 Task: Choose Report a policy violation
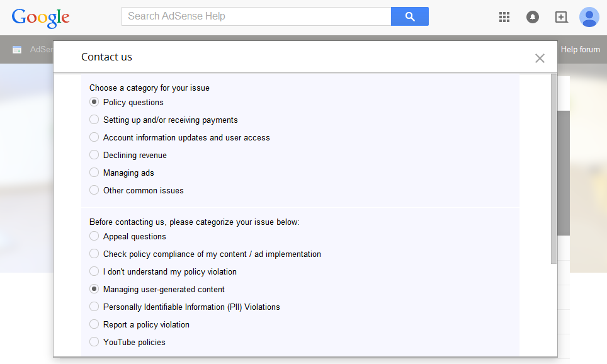click(94, 324)
